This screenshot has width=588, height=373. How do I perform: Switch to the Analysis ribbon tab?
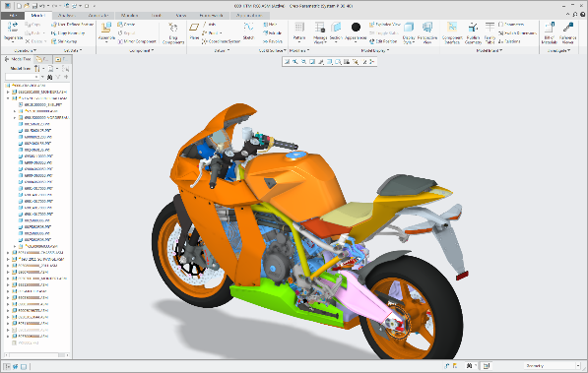pos(66,16)
